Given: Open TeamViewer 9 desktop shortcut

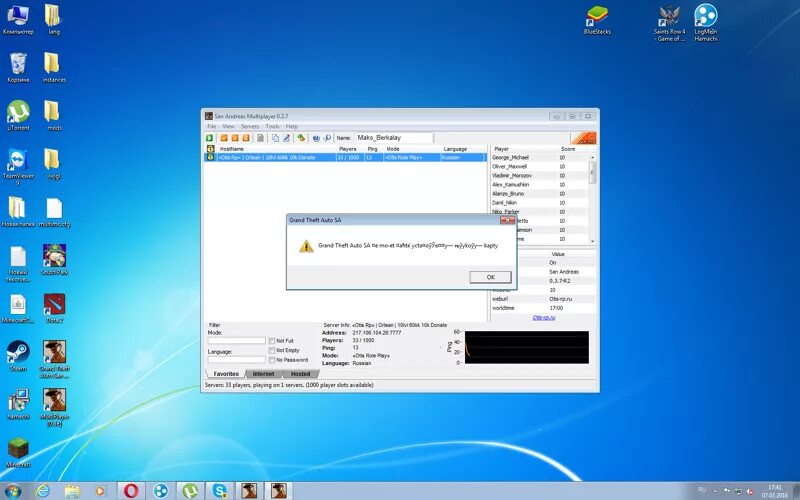Looking at the screenshot, I should coord(18,166).
